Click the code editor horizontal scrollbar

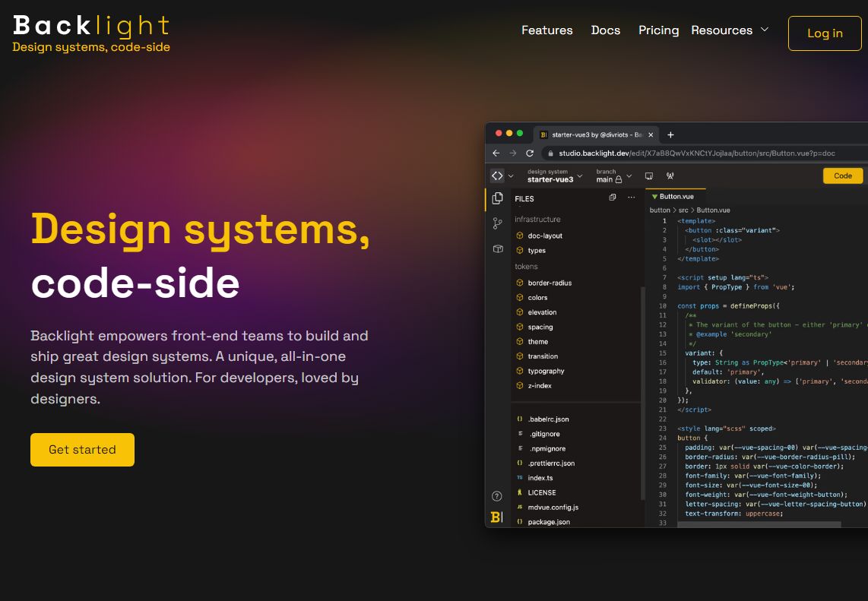point(759,524)
